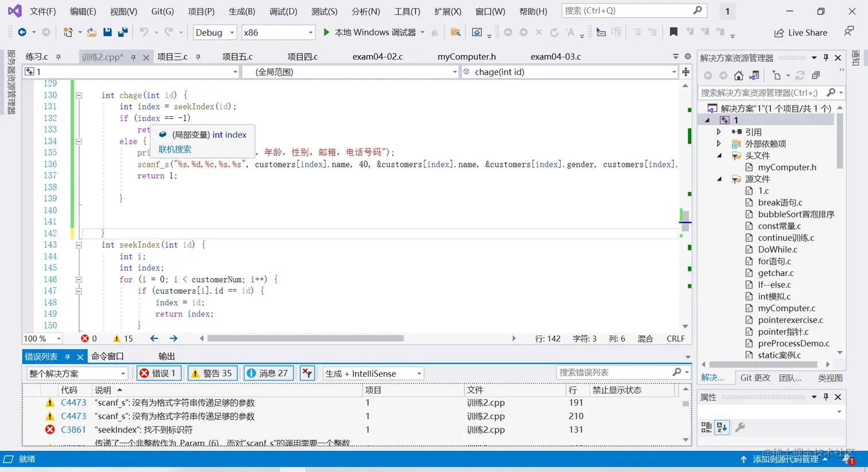The height and width of the screenshot is (472, 868).
Task: Pin the 解决方案资源管理器 panel
Action: tap(826, 58)
